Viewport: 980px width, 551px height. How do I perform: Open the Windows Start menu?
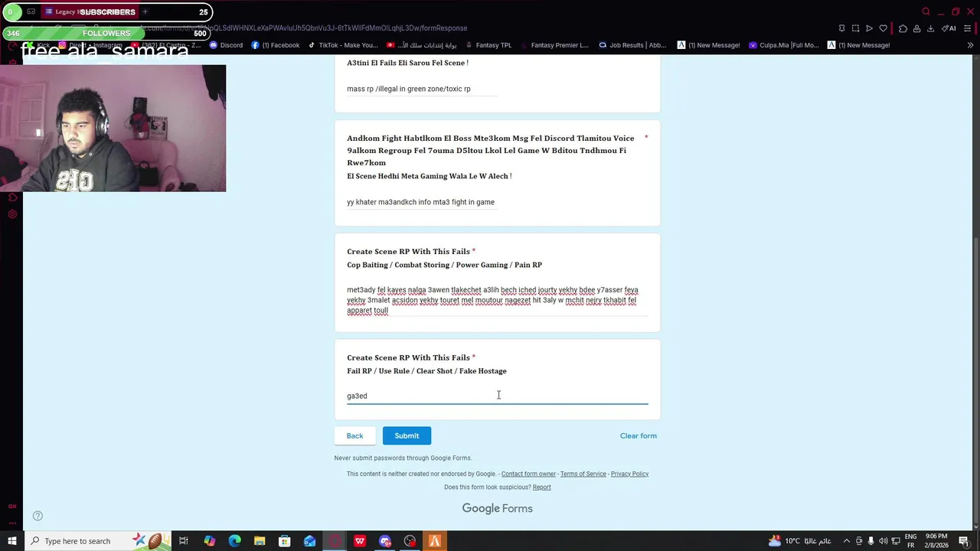click(x=12, y=541)
